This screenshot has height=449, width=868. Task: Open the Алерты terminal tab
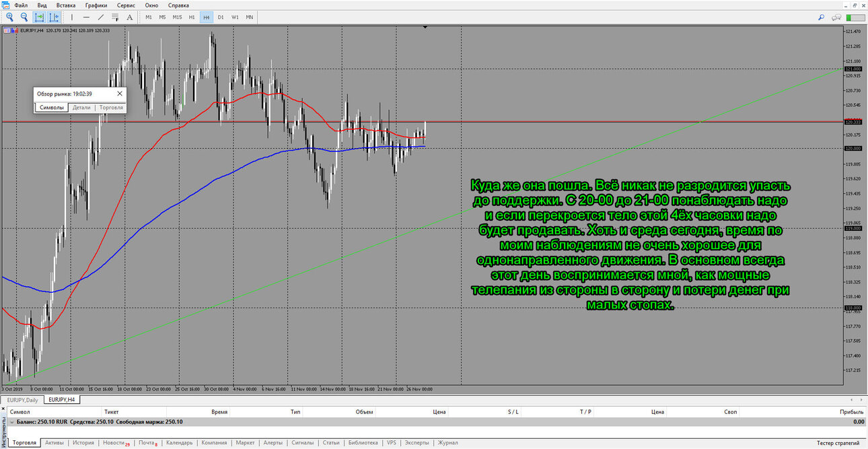pos(273,442)
